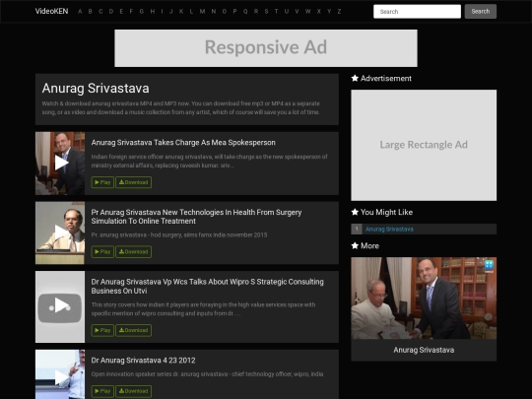
Task: Click star icon beside More heading
Action: pos(355,245)
